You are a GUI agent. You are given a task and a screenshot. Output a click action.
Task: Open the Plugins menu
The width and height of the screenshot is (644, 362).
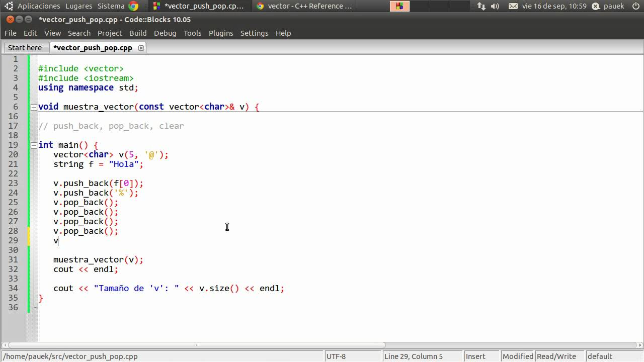pyautogui.click(x=221, y=33)
